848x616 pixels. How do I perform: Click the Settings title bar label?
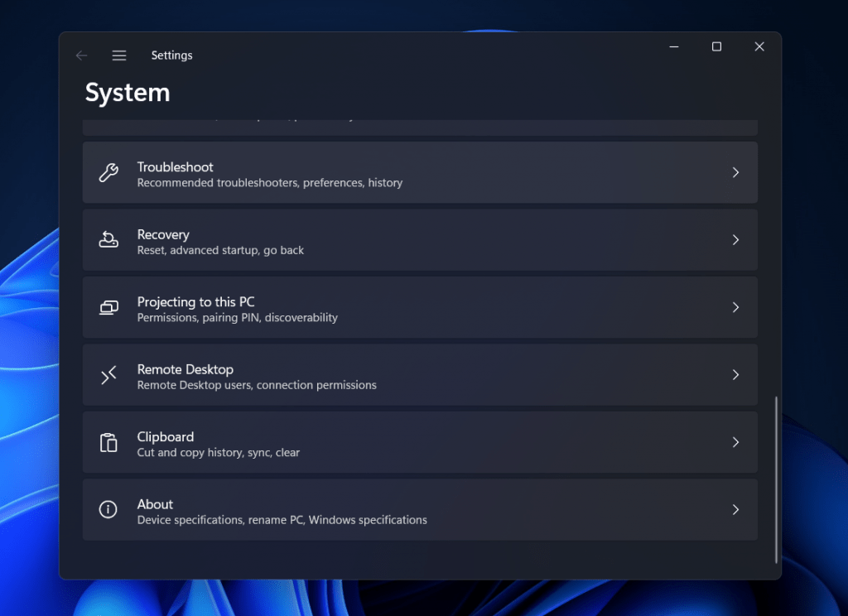pyautogui.click(x=171, y=55)
